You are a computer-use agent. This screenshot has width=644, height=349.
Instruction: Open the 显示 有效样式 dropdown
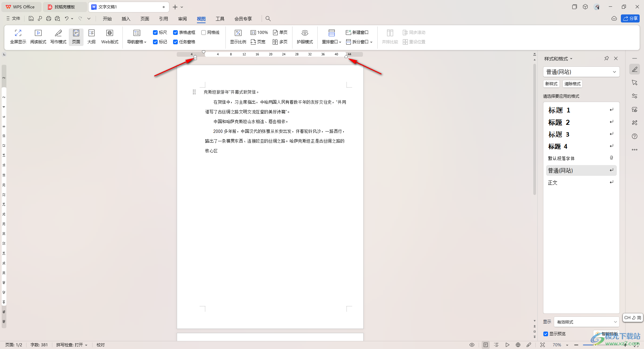pyautogui.click(x=586, y=322)
